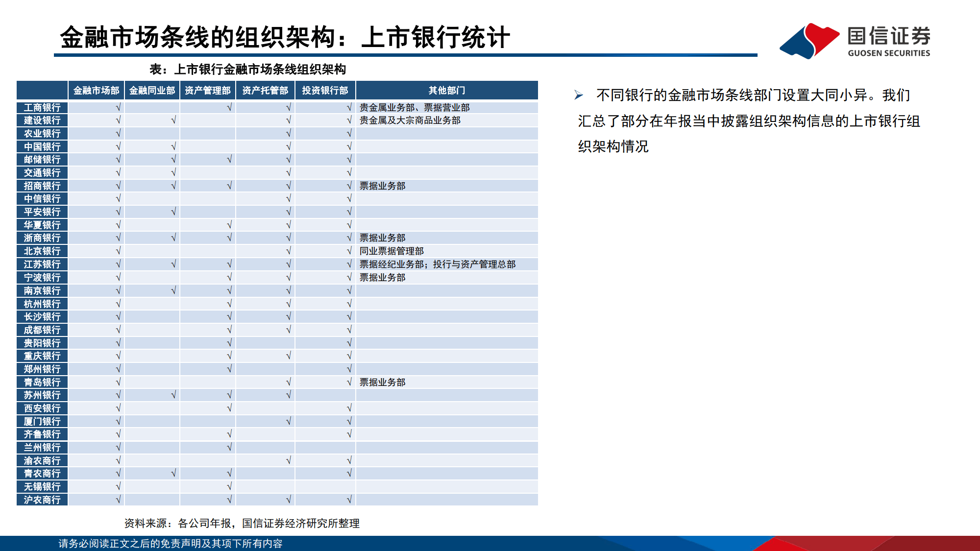The height and width of the screenshot is (551, 980).
Task: Select the 中信银行 row label
Action: click(x=42, y=199)
